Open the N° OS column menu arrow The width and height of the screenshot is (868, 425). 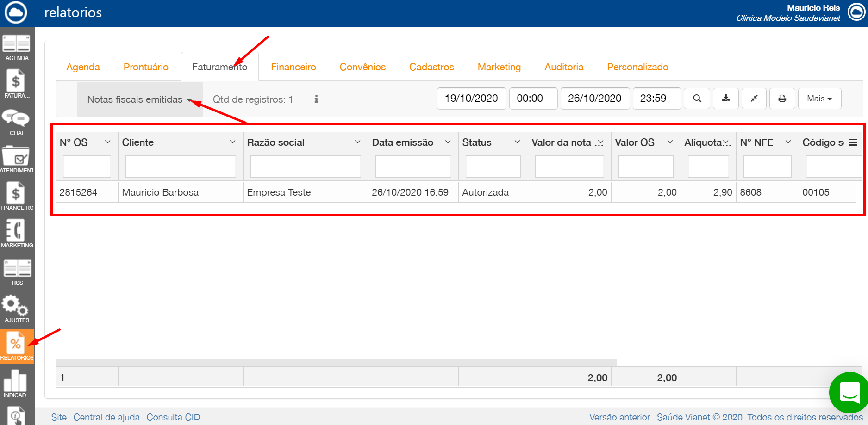[108, 142]
